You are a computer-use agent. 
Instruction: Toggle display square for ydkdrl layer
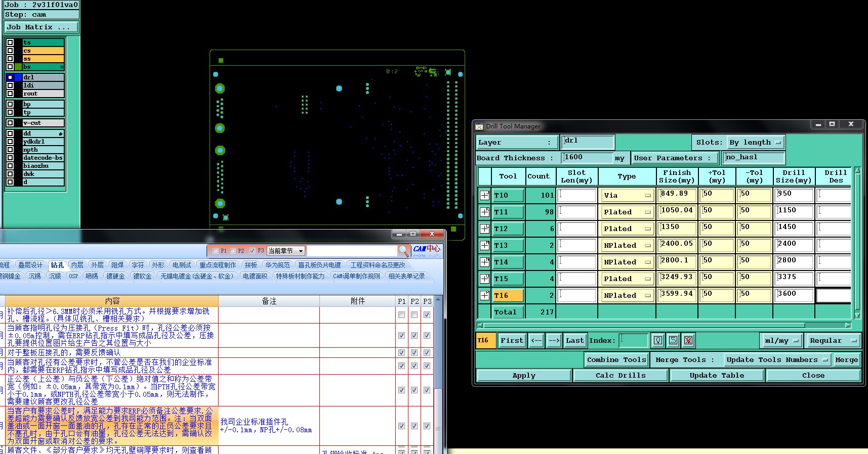[x=10, y=142]
